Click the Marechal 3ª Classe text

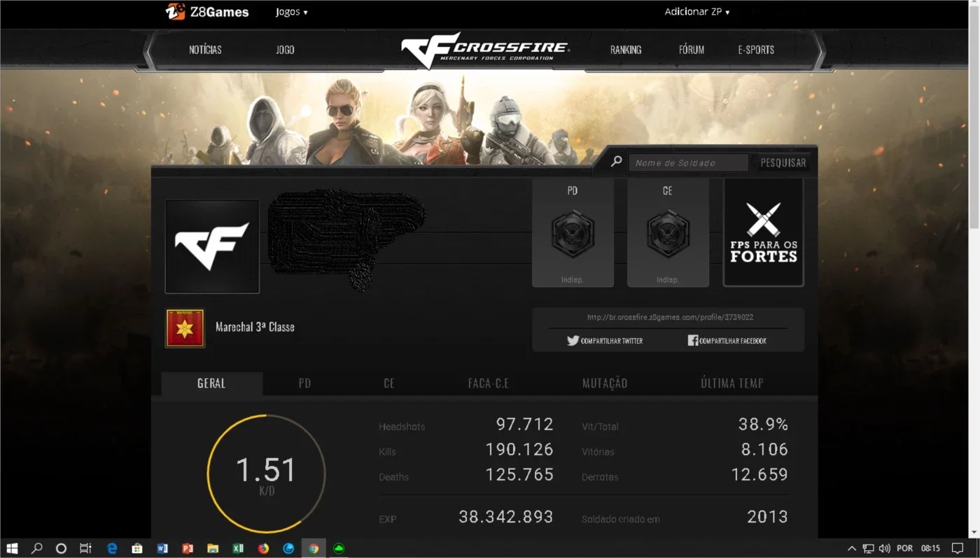point(255,327)
